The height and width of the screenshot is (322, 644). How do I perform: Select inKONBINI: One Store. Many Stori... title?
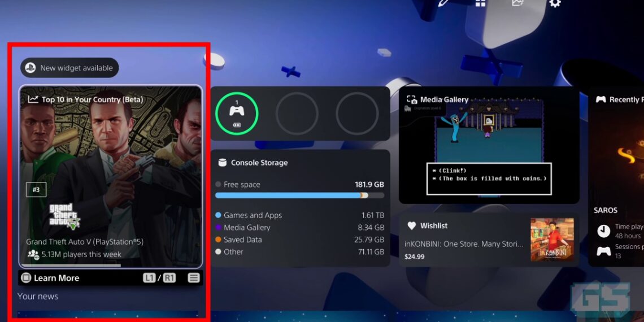(464, 244)
